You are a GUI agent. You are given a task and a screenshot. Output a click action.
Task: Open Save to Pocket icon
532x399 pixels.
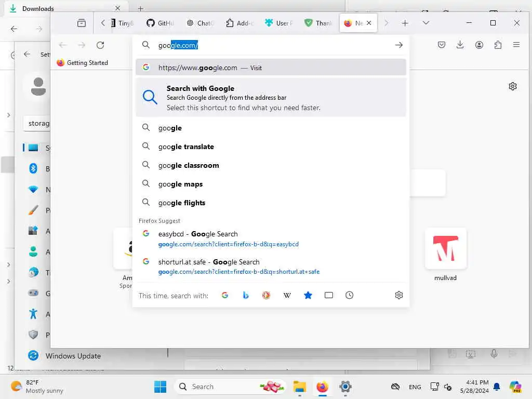click(x=441, y=45)
